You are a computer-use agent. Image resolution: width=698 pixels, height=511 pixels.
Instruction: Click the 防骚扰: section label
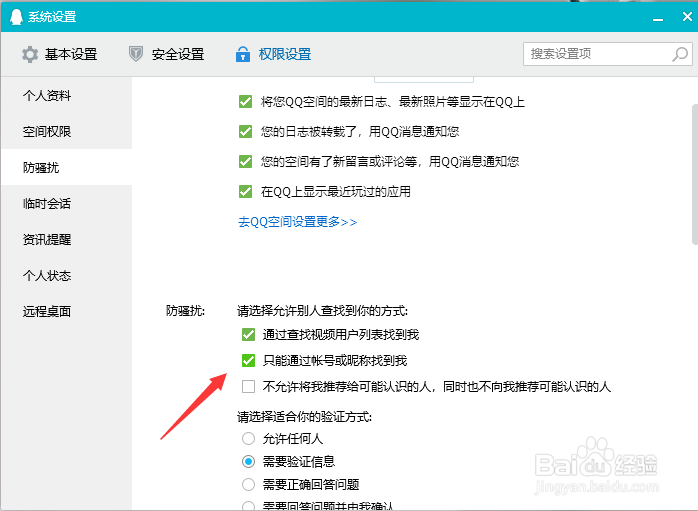coord(185,310)
